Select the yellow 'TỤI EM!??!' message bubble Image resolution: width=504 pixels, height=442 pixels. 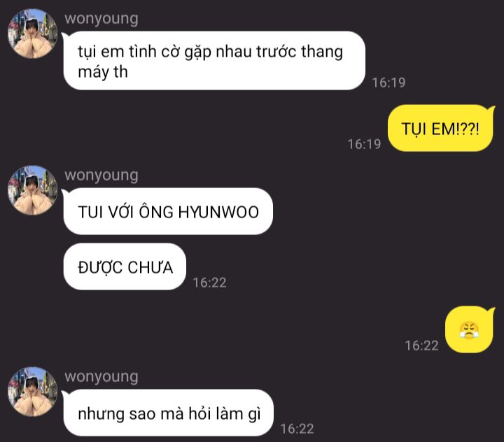click(440, 128)
